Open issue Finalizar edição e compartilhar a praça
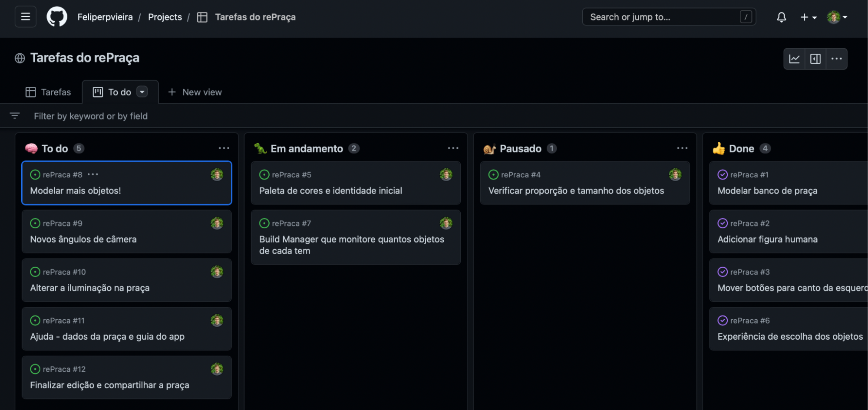Image resolution: width=868 pixels, height=410 pixels. (109, 385)
